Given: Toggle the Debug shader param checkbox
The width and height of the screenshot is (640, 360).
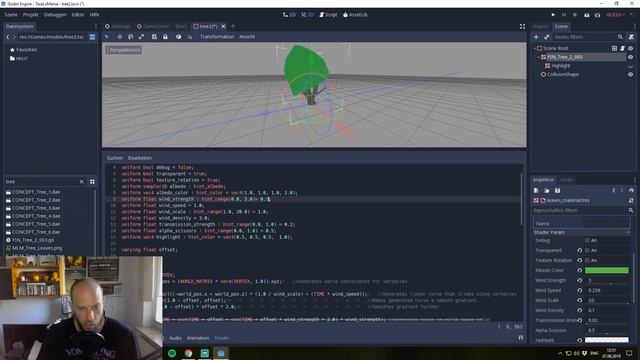Looking at the screenshot, I should [587, 240].
